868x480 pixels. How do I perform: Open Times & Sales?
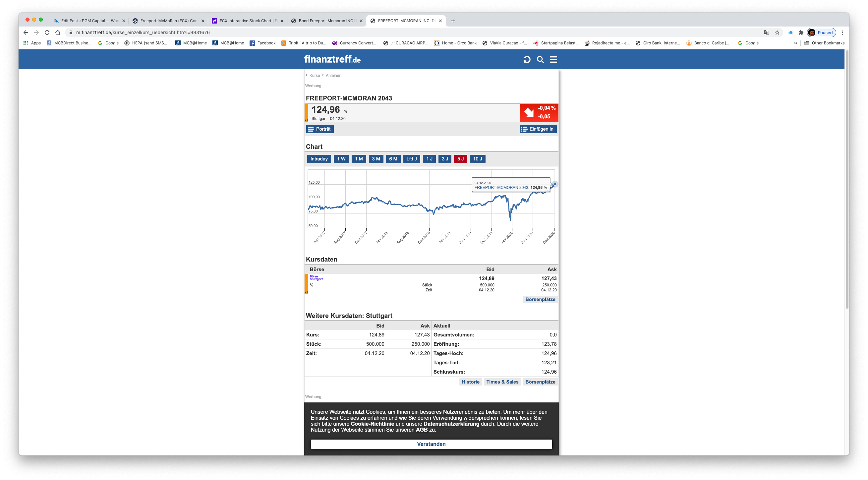coord(502,382)
